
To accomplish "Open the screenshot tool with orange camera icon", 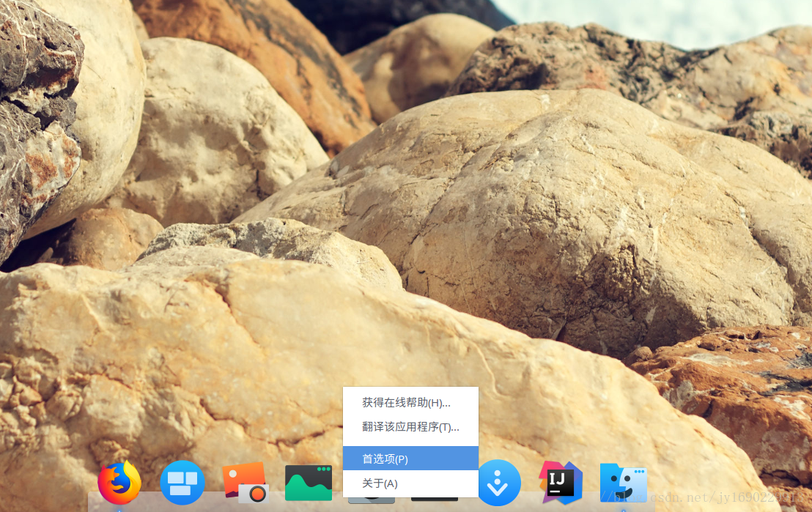I will 246,483.
